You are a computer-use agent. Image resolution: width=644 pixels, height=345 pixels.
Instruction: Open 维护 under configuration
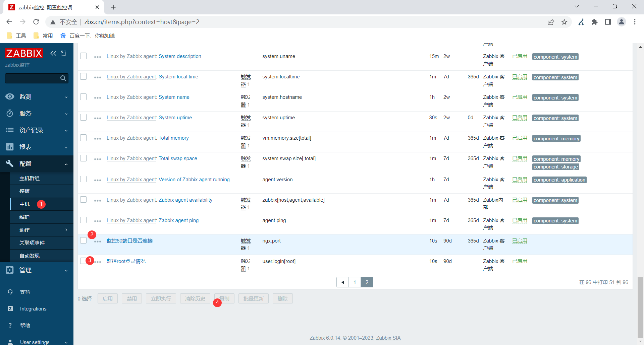(24, 217)
